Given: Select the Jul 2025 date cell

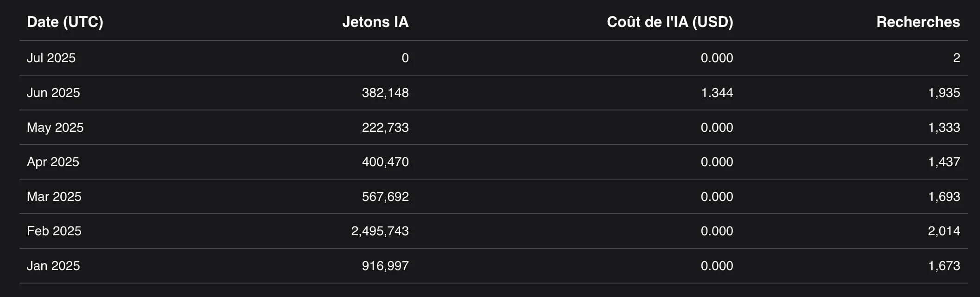Looking at the screenshot, I should [51, 58].
